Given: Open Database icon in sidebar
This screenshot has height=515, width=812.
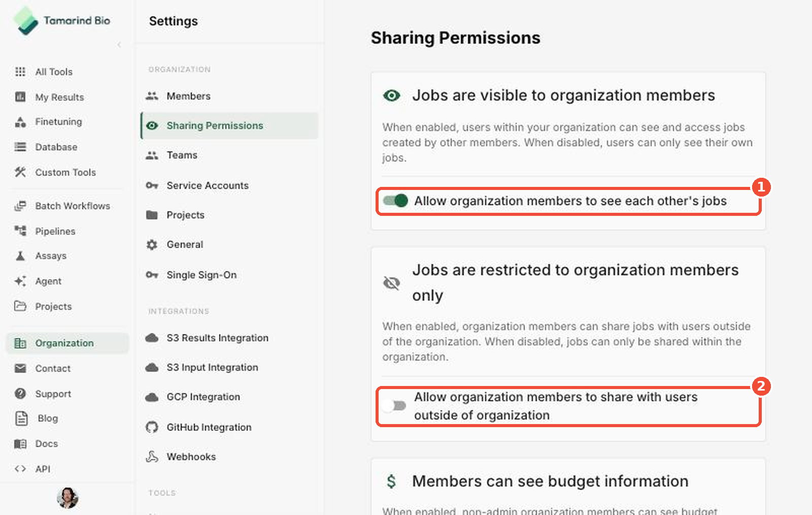Looking at the screenshot, I should pos(20,147).
